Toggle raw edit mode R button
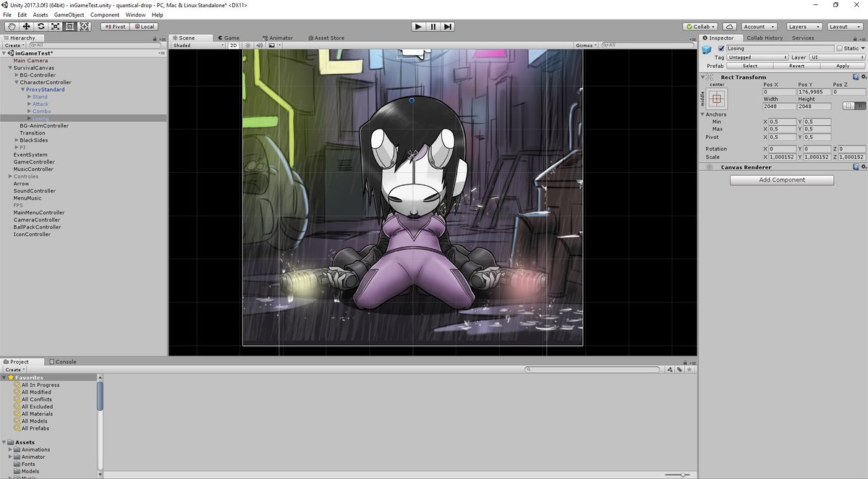Viewport: 868px width, 479px height. 860,106
